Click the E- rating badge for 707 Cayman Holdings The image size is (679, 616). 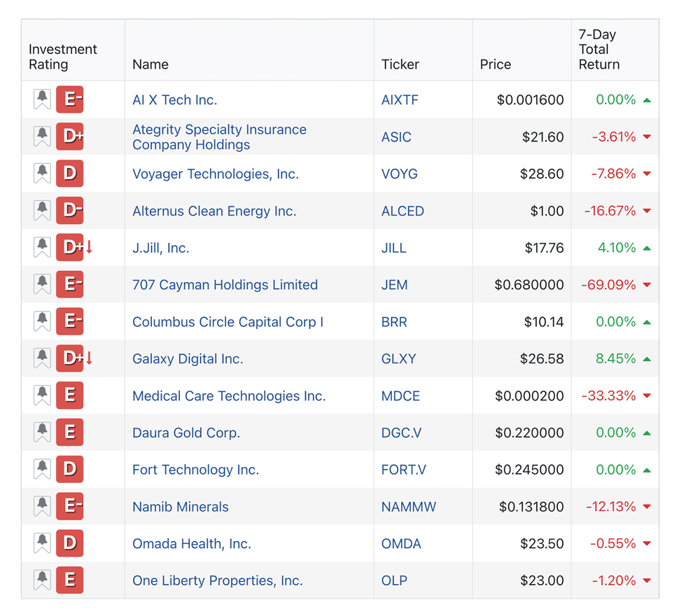[x=70, y=285]
